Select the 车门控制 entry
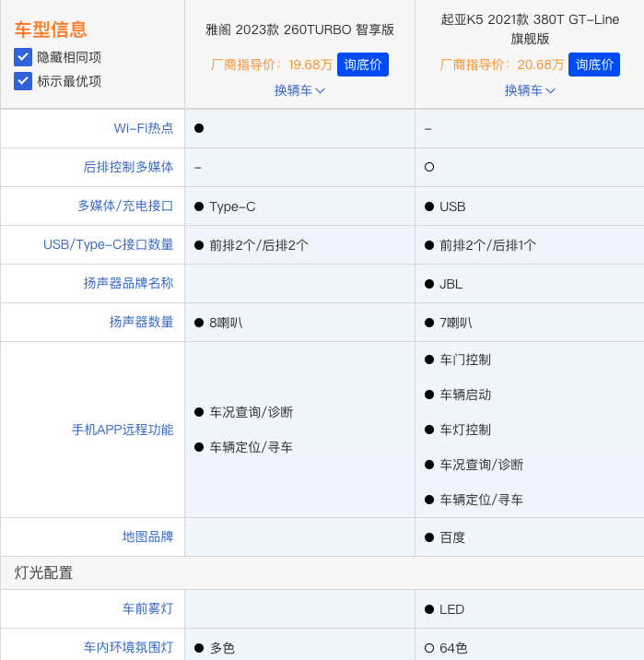This screenshot has width=644, height=660. point(465,359)
